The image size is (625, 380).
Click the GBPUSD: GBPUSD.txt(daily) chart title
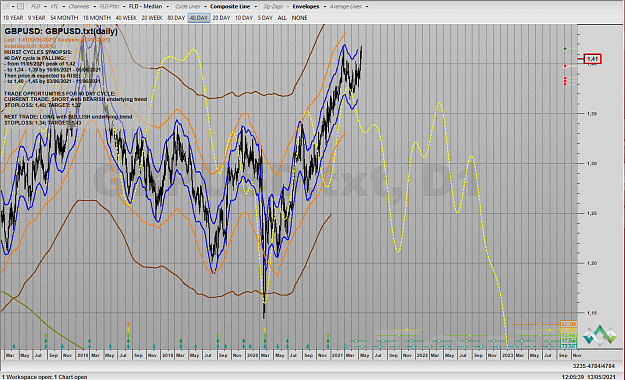[x=61, y=32]
